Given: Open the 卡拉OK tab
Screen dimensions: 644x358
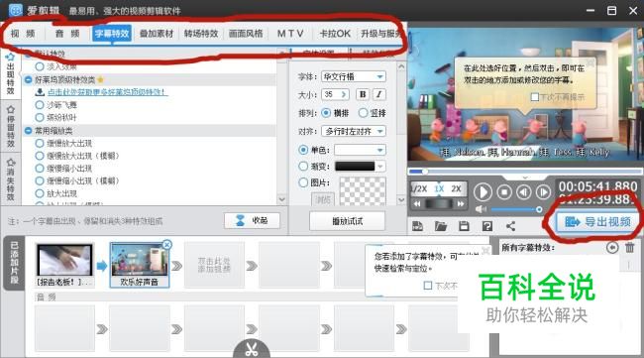Looking at the screenshot, I should click(x=335, y=34).
